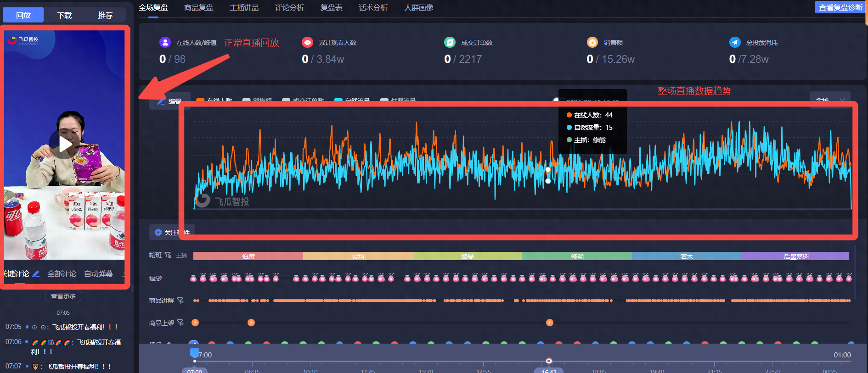
Task: Select the 若木 host shift segment
Action: [687, 256]
